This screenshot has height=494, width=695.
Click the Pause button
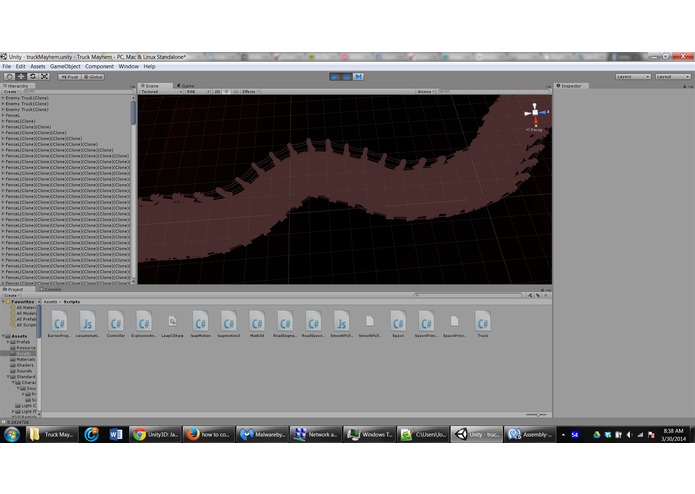pyautogui.click(x=347, y=77)
